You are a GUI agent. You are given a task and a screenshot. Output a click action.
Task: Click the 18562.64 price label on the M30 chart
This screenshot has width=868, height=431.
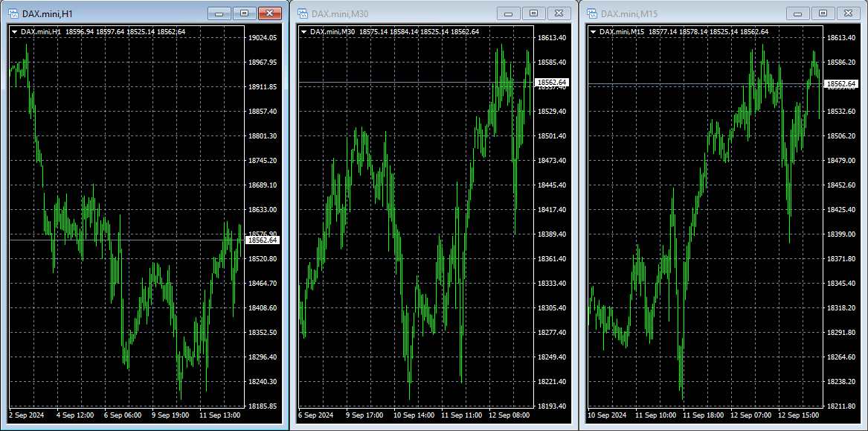tap(551, 82)
